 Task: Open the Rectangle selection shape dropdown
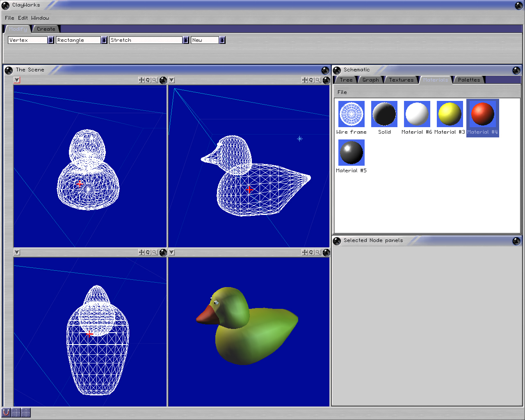(104, 40)
